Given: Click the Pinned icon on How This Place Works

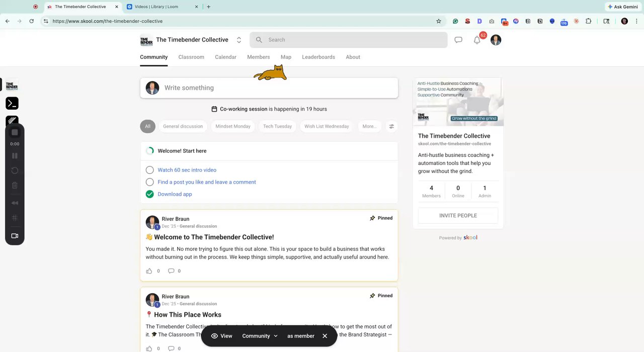Looking at the screenshot, I should (372, 296).
